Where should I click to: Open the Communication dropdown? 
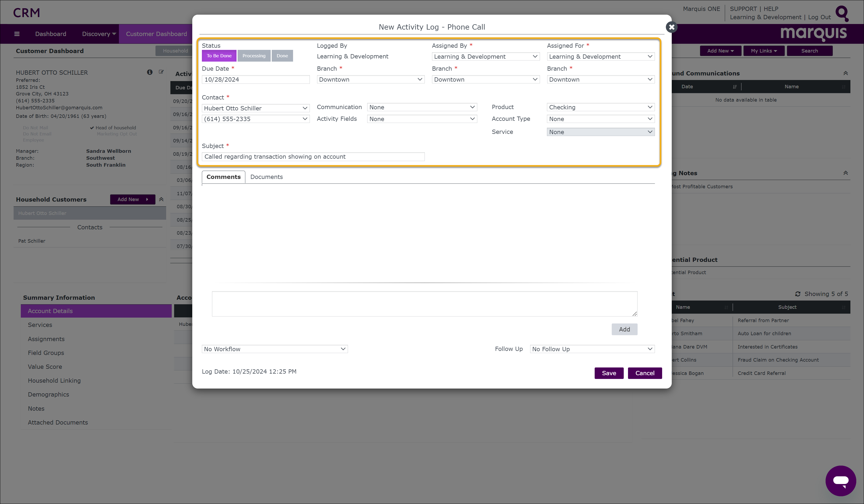[x=422, y=107]
